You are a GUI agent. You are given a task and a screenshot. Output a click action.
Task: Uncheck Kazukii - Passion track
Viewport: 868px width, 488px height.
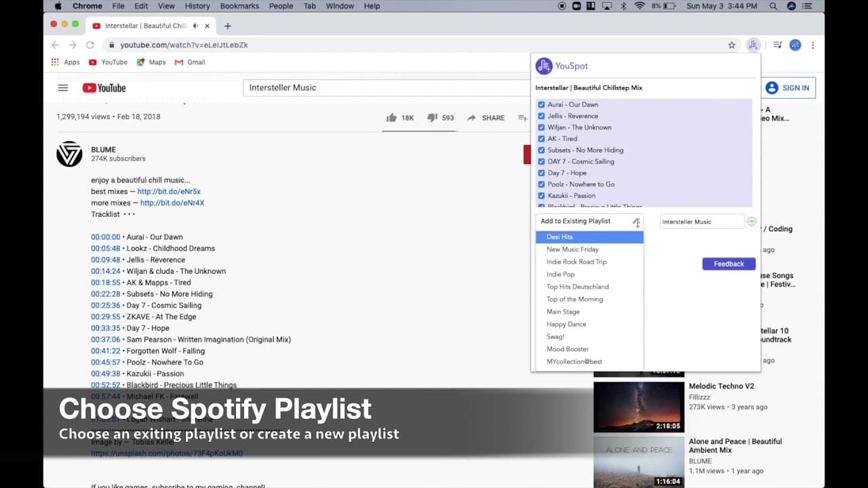541,196
